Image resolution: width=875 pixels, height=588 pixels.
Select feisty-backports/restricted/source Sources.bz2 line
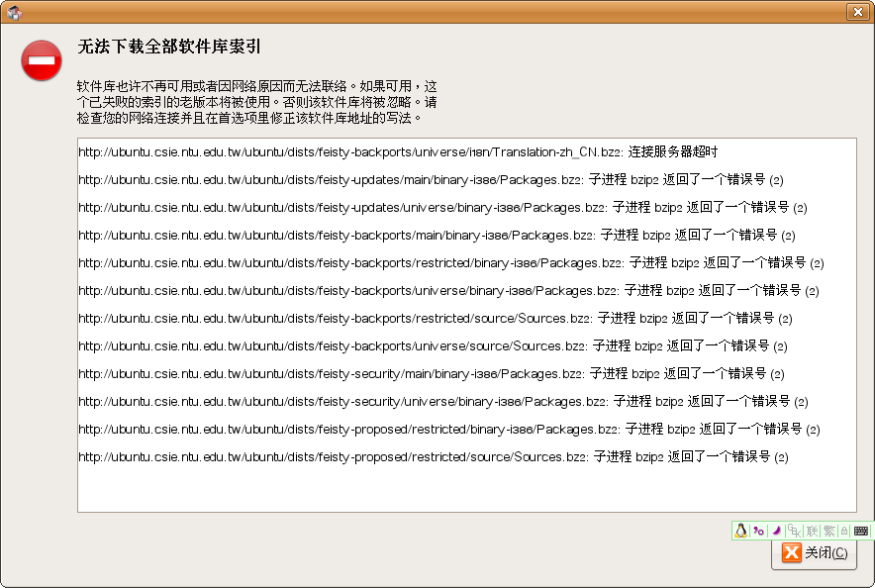[x=436, y=318]
